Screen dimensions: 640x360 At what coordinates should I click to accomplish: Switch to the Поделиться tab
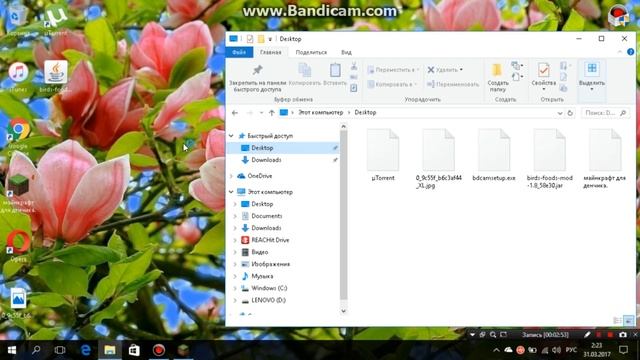coord(311,52)
